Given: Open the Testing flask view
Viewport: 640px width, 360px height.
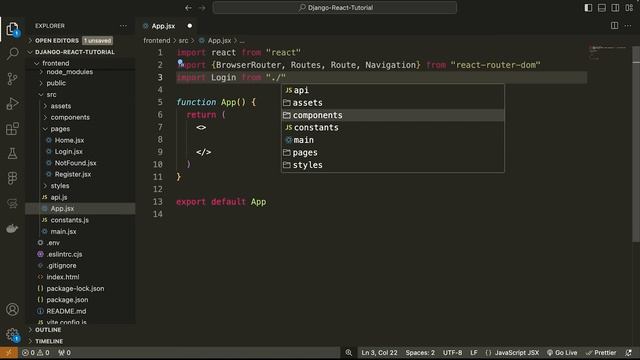Looking at the screenshot, I should [x=12, y=153].
